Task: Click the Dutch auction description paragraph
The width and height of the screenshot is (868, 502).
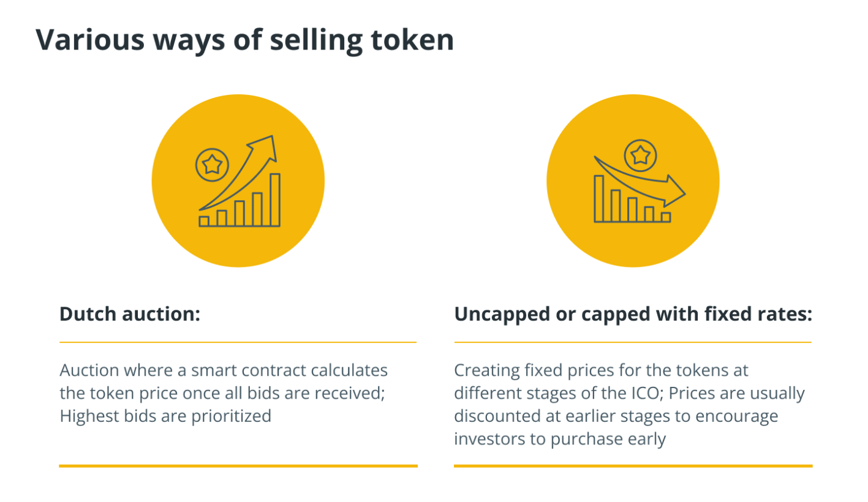Action: [x=224, y=393]
